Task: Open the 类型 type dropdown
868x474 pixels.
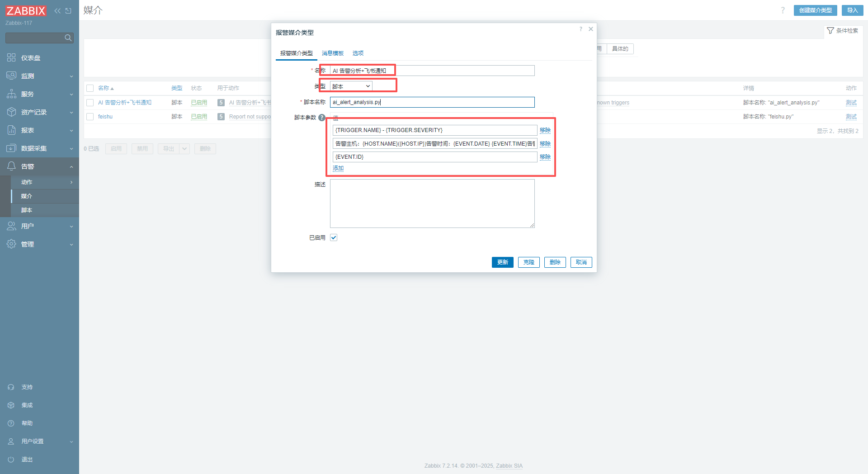Action: [351, 86]
